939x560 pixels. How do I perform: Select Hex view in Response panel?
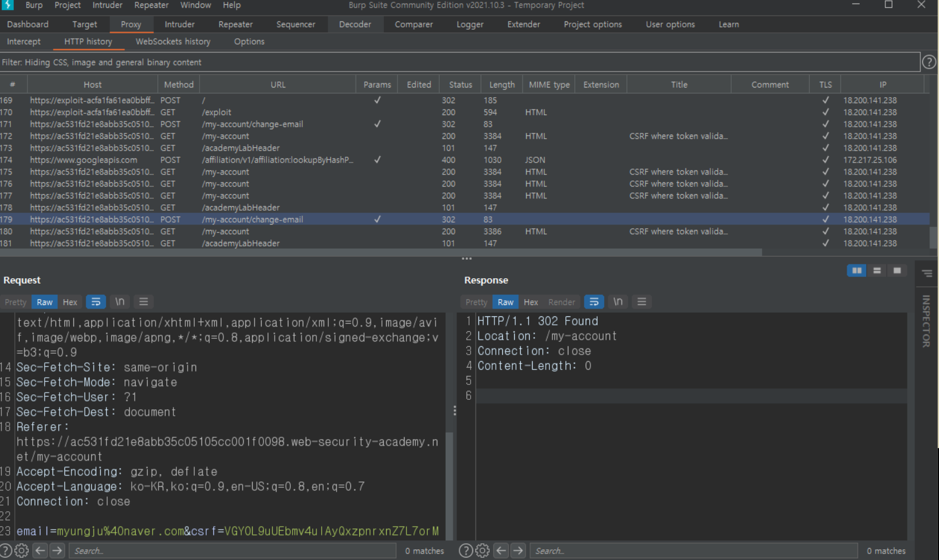point(531,302)
